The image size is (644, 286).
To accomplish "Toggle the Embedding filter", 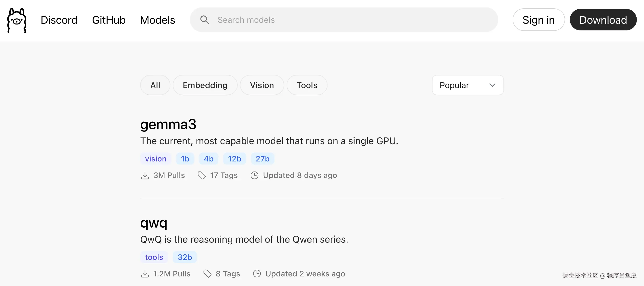I will (205, 85).
